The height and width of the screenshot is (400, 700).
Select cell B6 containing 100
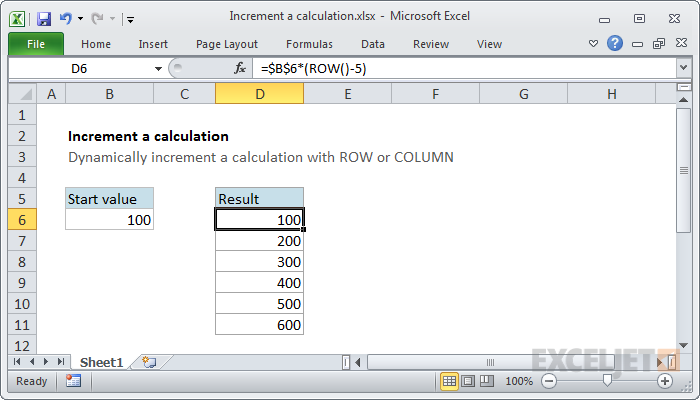click(x=109, y=220)
